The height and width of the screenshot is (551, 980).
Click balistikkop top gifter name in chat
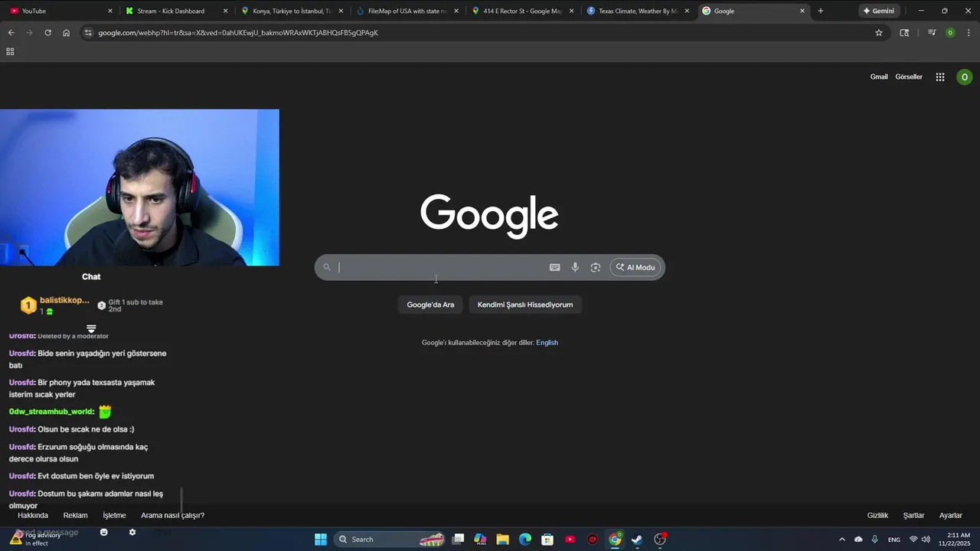point(64,300)
